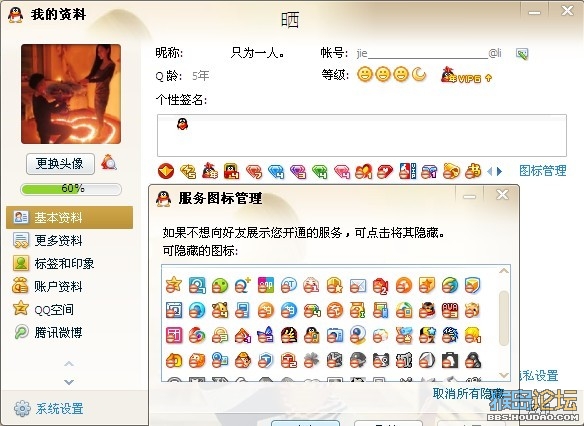Click the VIP6 membership badge

pyautogui.click(x=467, y=75)
